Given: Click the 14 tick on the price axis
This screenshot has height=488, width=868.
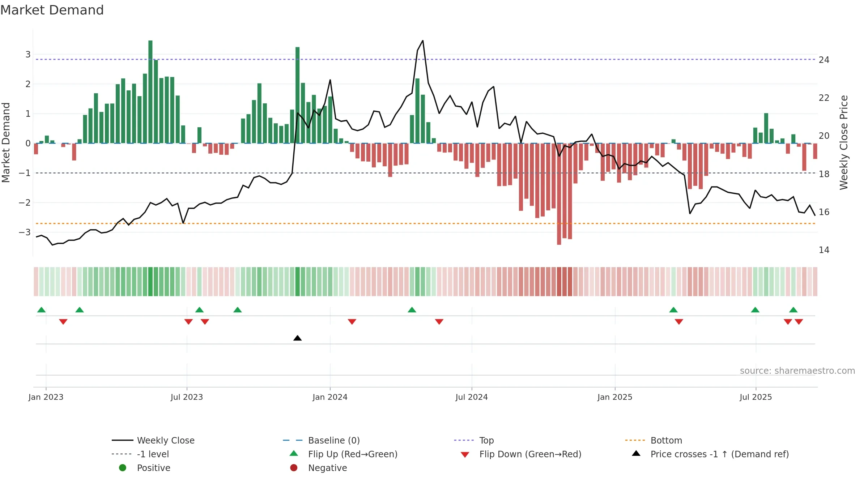Looking at the screenshot, I should [x=824, y=250].
